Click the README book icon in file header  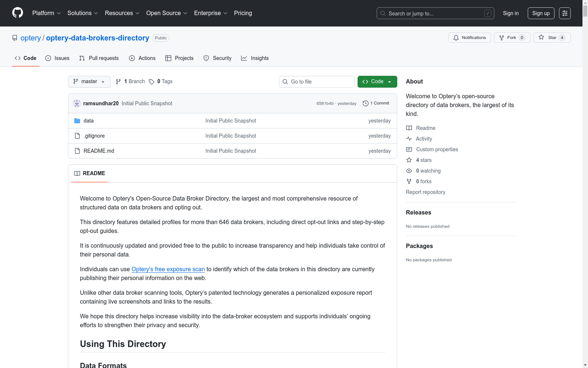point(77,173)
